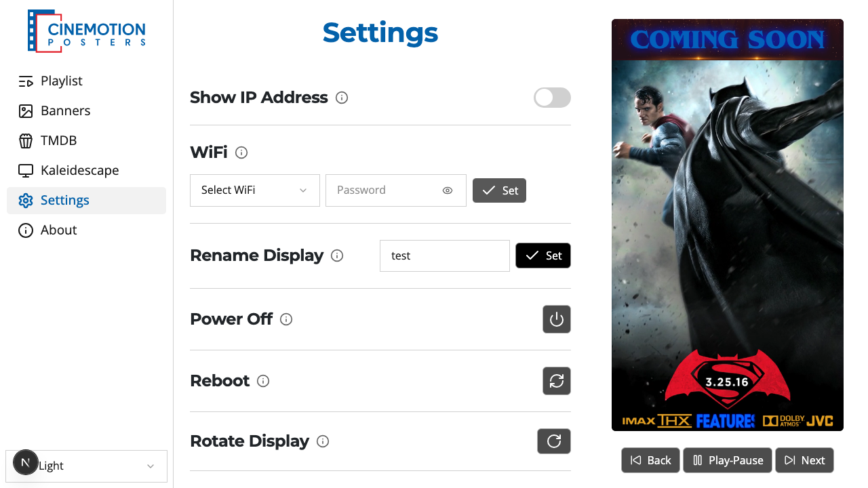868x488 pixels.
Task: Click info icon beside Power Off
Action: [286, 319]
